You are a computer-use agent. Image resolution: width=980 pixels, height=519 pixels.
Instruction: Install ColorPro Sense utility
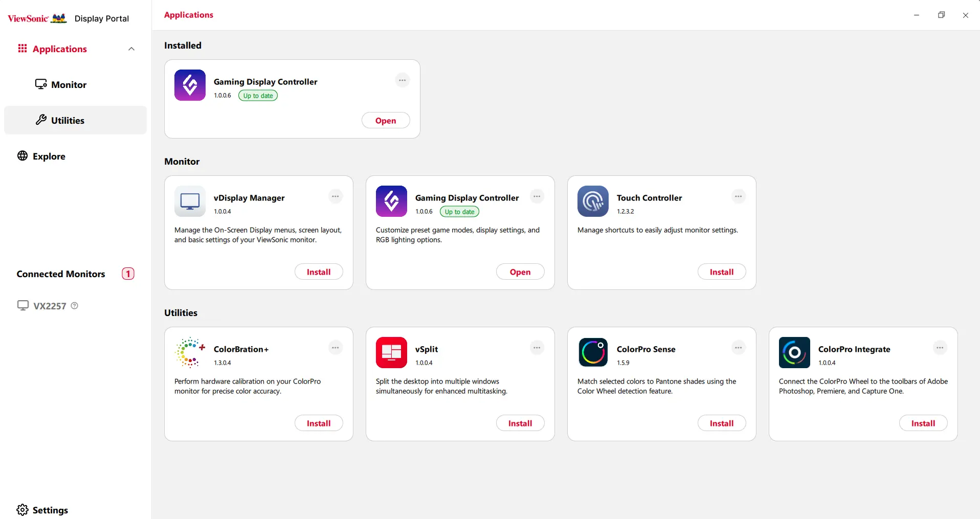[722, 423]
